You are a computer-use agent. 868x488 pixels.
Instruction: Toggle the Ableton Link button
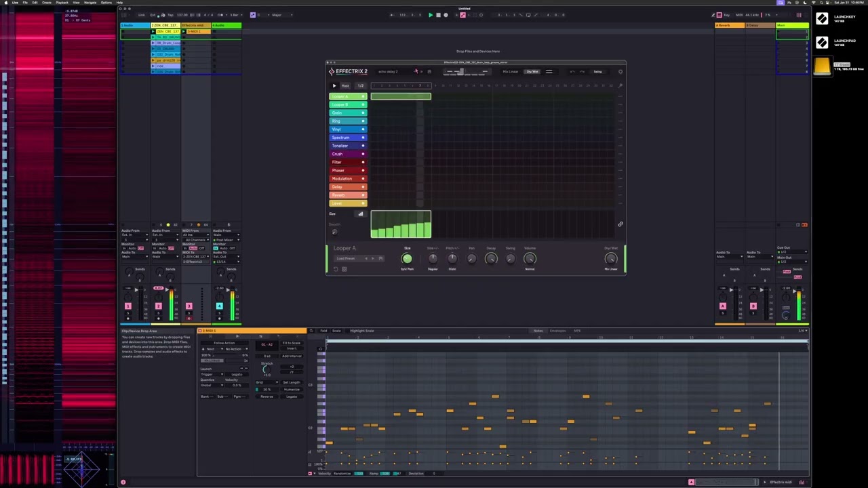pos(141,15)
